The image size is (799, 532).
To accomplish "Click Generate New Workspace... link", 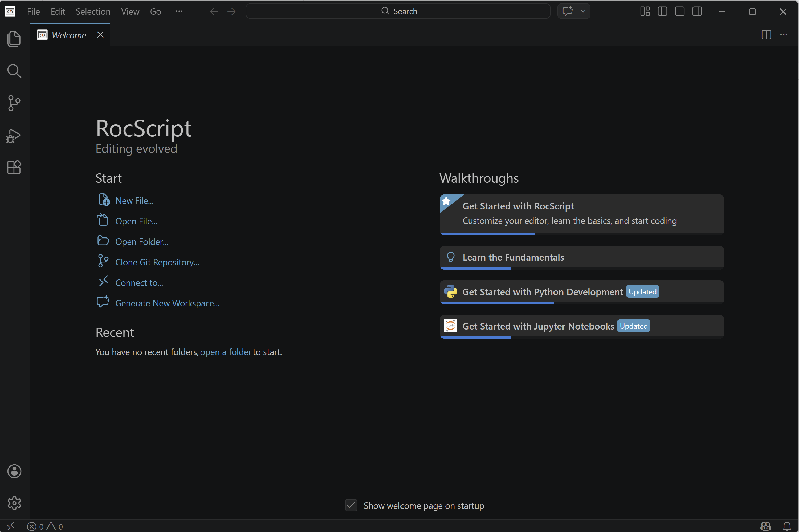I will [x=168, y=303].
